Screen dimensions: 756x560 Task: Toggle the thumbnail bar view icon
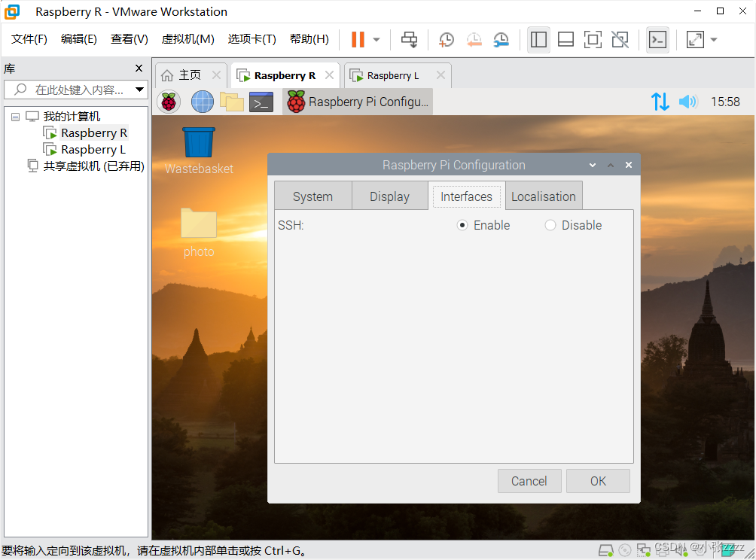565,40
